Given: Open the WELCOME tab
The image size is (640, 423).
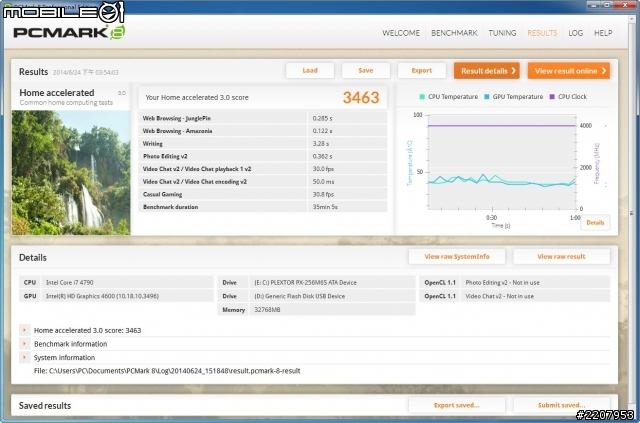Looking at the screenshot, I should point(401,33).
